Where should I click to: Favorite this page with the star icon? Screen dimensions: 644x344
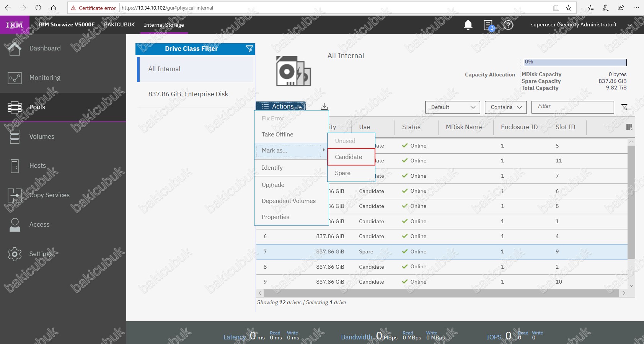569,8
